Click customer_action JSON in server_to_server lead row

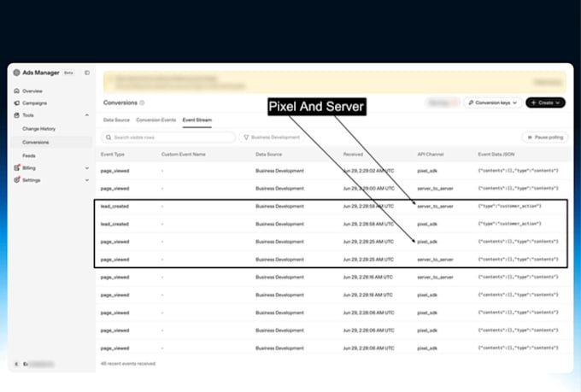pyautogui.click(x=510, y=207)
